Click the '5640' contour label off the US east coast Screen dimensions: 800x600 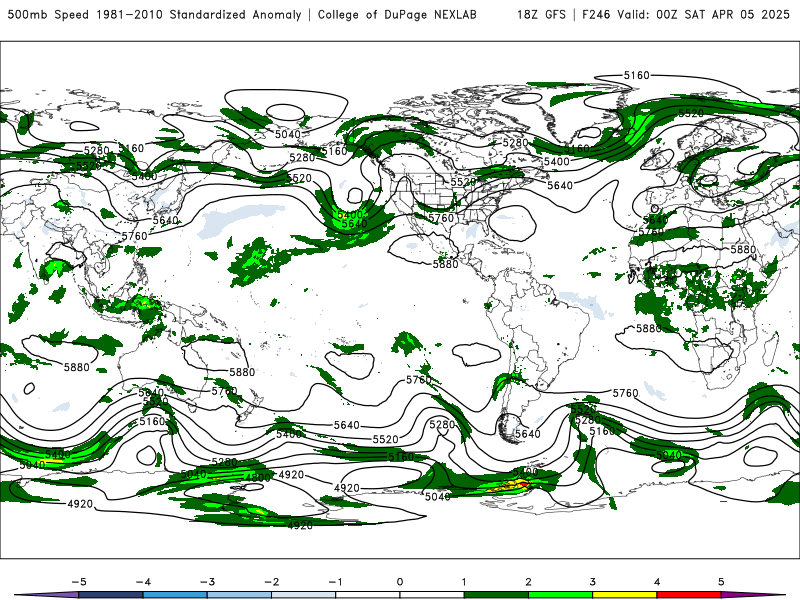click(560, 186)
